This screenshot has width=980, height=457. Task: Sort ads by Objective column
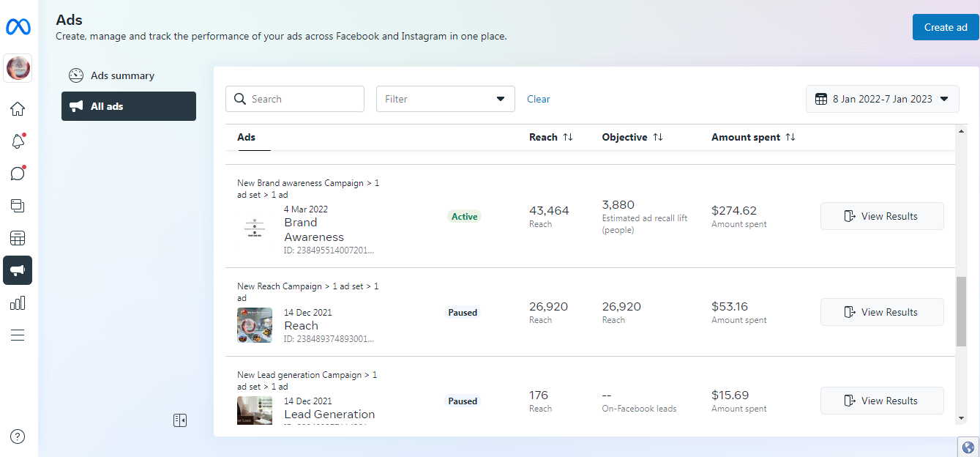click(x=658, y=138)
